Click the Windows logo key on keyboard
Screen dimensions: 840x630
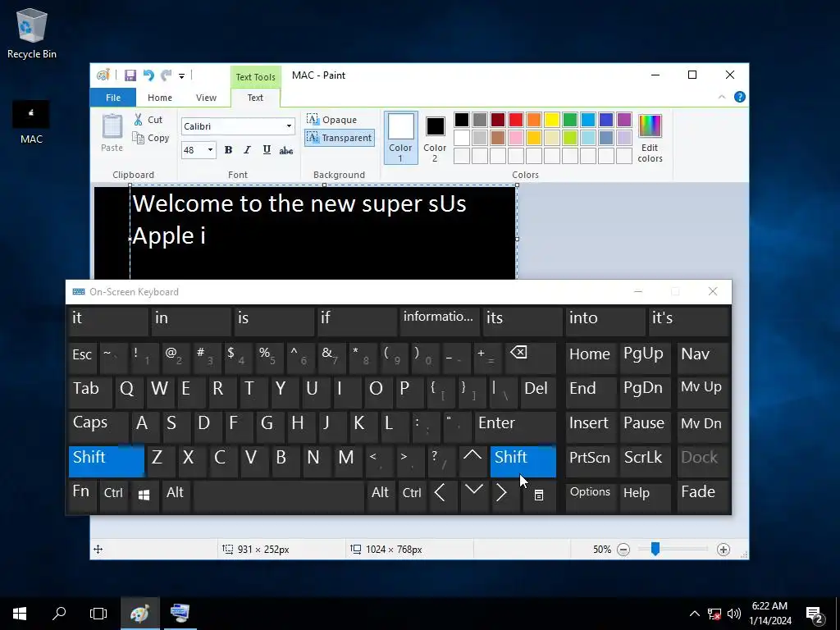[x=144, y=495]
